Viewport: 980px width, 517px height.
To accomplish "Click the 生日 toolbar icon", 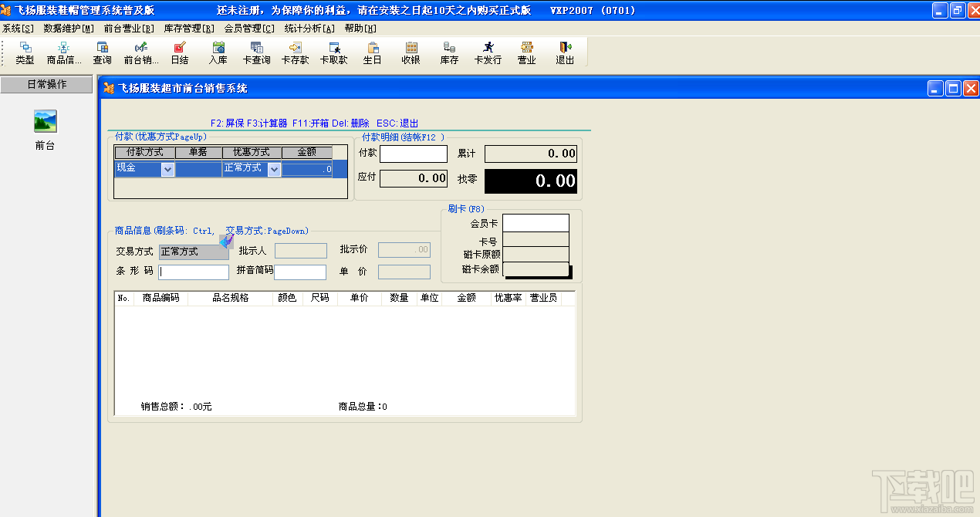I will coord(373,52).
